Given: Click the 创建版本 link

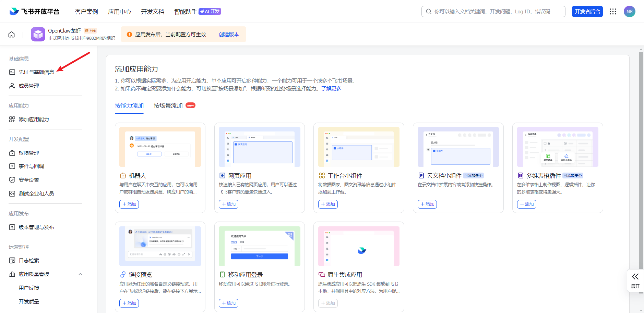Looking at the screenshot, I should tap(229, 35).
